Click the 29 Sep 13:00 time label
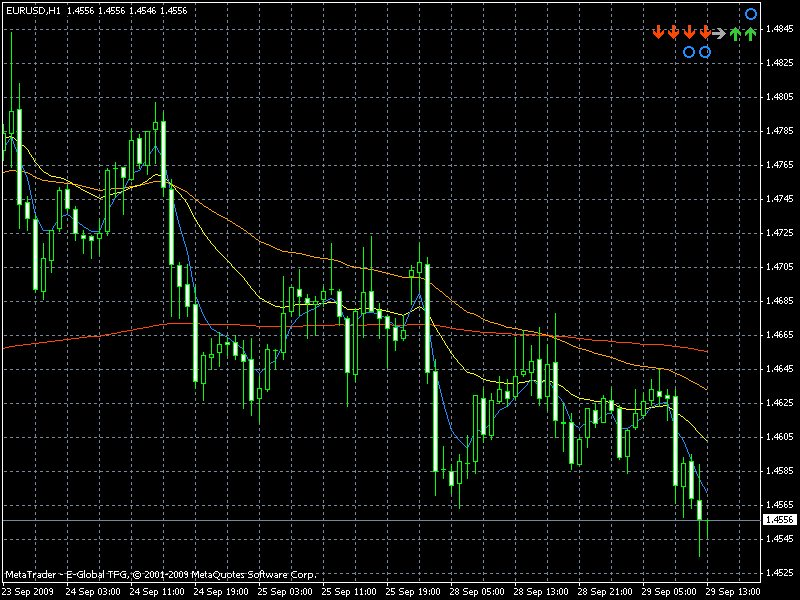The height and width of the screenshot is (600, 800). [733, 592]
